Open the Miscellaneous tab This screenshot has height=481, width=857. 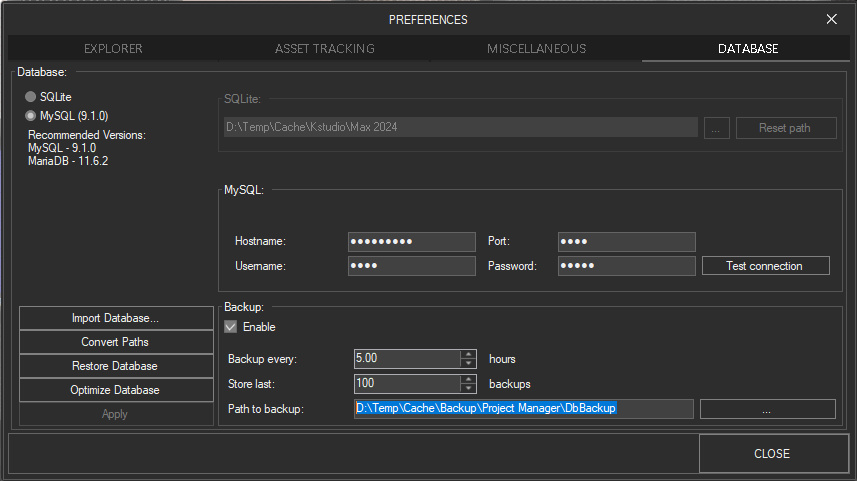coord(536,49)
